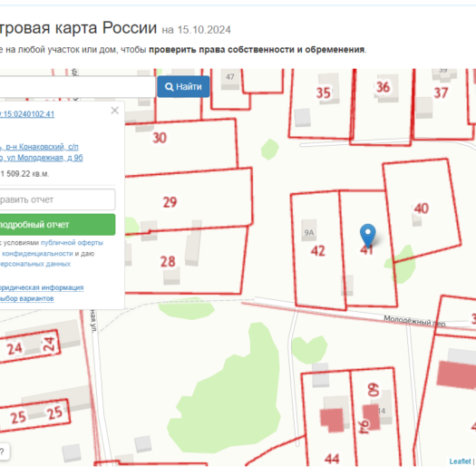The width and height of the screenshot is (476, 476).
Task: Open the cadastral number link ending 0240102:41
Action: click(27, 114)
